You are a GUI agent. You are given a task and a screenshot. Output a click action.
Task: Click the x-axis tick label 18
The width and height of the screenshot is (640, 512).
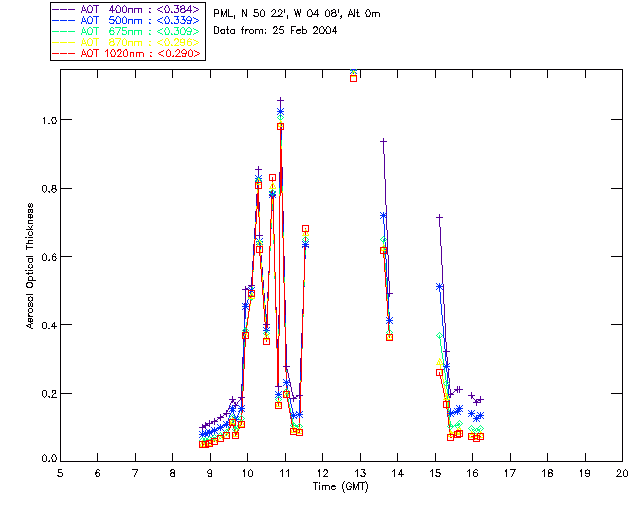[548, 473]
